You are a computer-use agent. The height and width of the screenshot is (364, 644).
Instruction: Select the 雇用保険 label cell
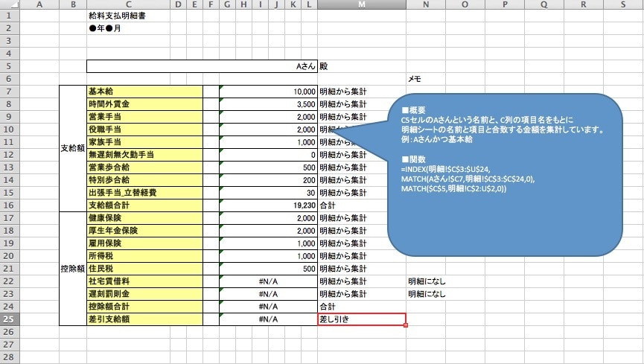144,243
